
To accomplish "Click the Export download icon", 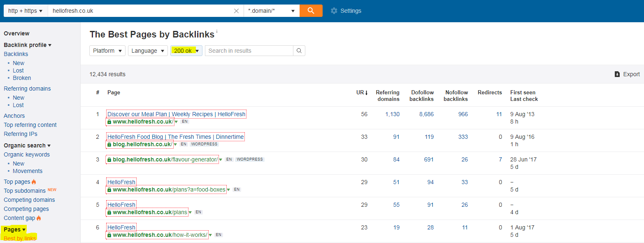I will point(617,75).
